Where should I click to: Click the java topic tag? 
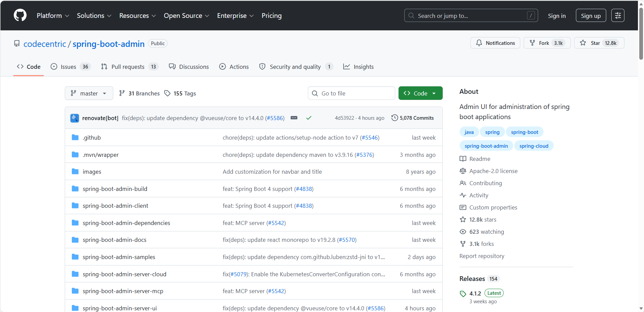(x=469, y=132)
